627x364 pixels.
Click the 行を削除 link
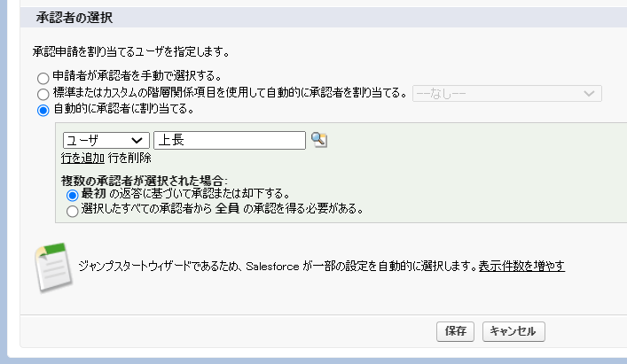(129, 158)
